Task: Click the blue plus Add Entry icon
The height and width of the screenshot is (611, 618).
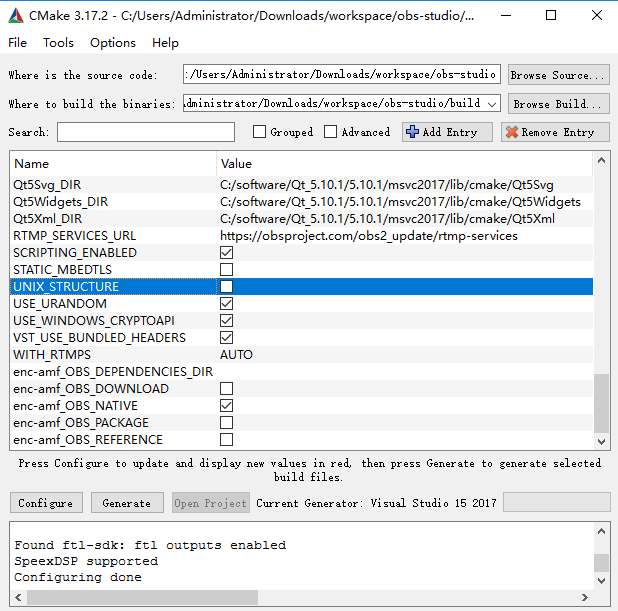Action: click(412, 132)
